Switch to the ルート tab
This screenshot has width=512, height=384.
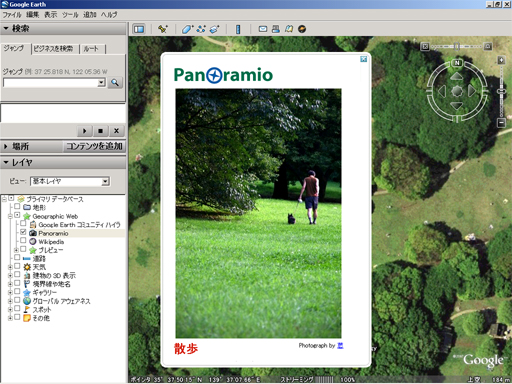click(91, 49)
